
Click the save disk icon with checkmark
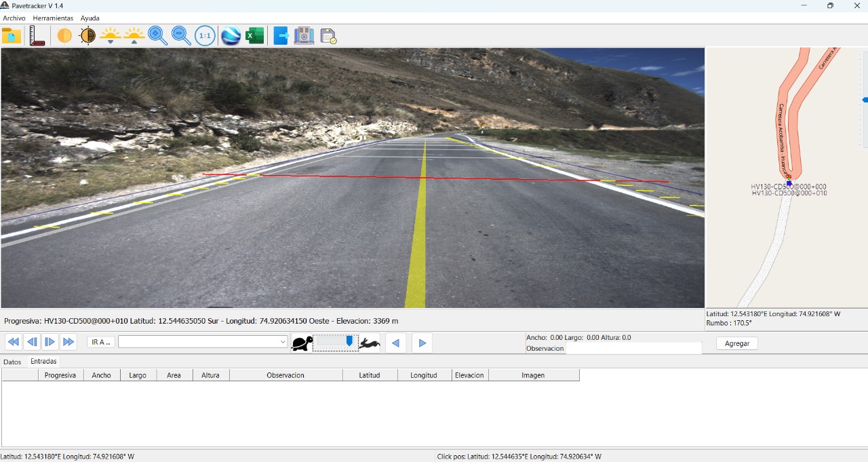point(328,36)
